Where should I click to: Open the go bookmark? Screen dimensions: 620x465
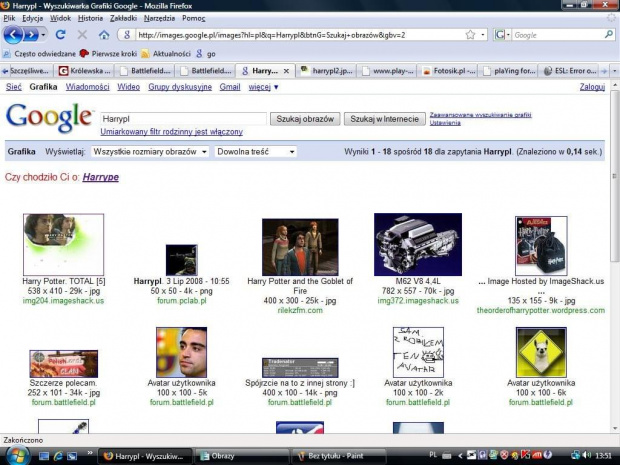pos(206,53)
